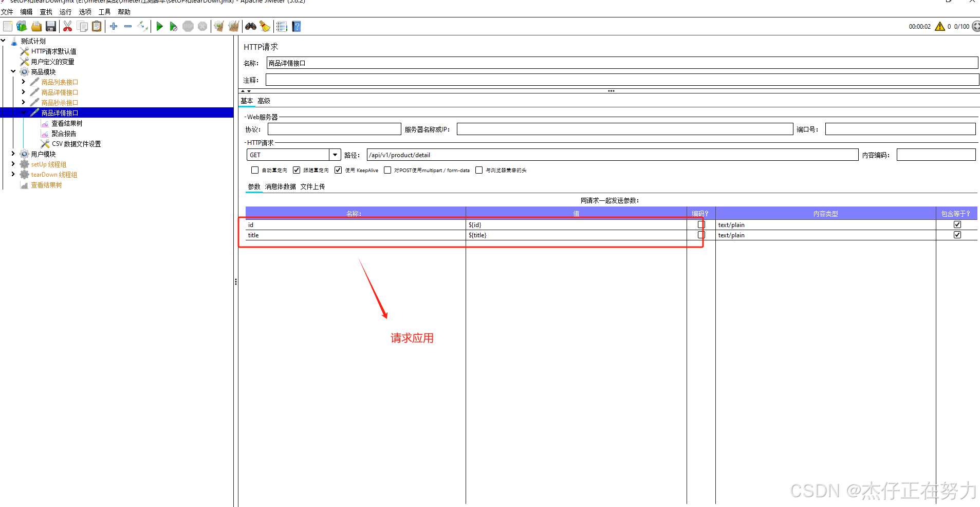Toggle include-equals checkbox for title row
The width and height of the screenshot is (980, 507).
[957, 235]
